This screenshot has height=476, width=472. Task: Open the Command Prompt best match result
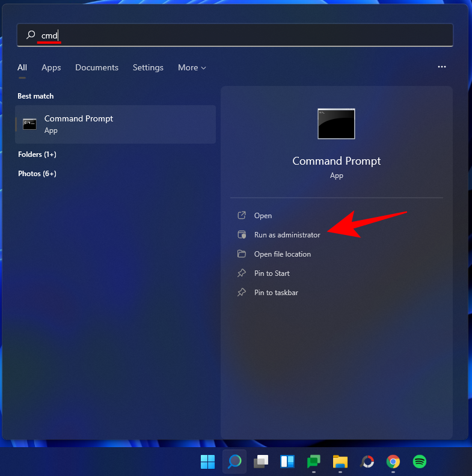[x=115, y=124]
